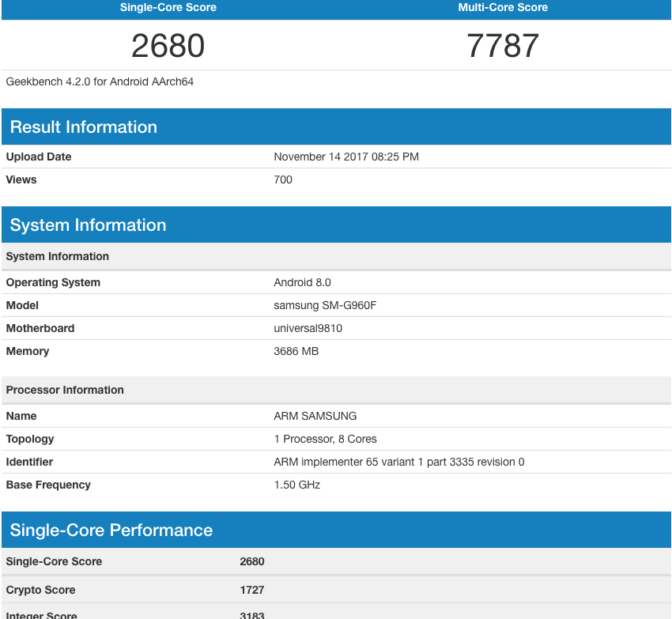Click the universal9810 motherboard value

pyautogui.click(x=308, y=328)
